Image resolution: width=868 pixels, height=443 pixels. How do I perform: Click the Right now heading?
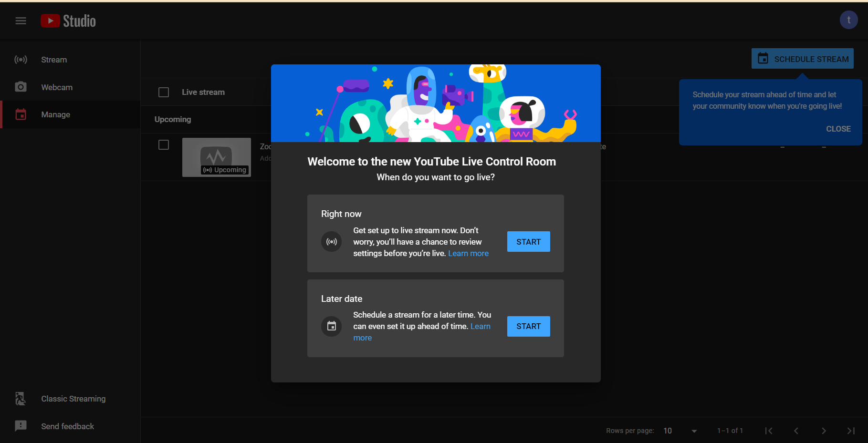[x=341, y=214]
